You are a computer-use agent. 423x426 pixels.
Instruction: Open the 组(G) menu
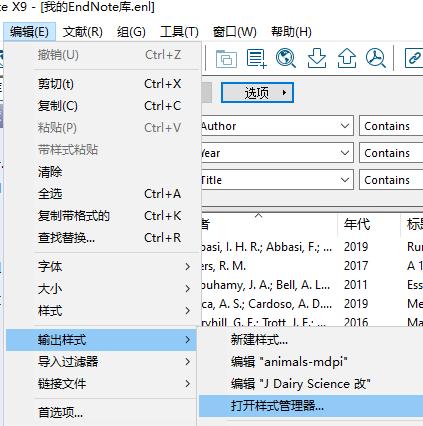[131, 32]
